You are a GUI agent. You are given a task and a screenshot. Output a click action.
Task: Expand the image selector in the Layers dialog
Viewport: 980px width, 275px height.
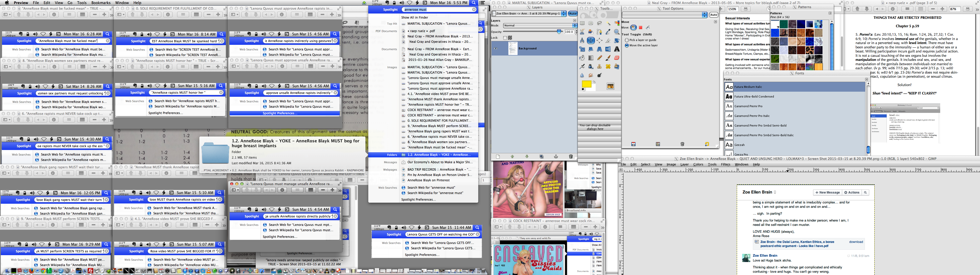(564, 14)
